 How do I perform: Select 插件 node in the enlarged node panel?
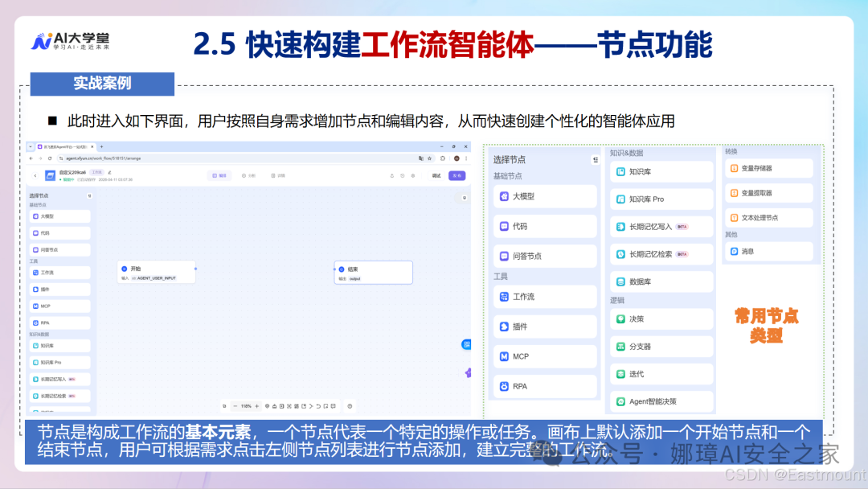(545, 327)
